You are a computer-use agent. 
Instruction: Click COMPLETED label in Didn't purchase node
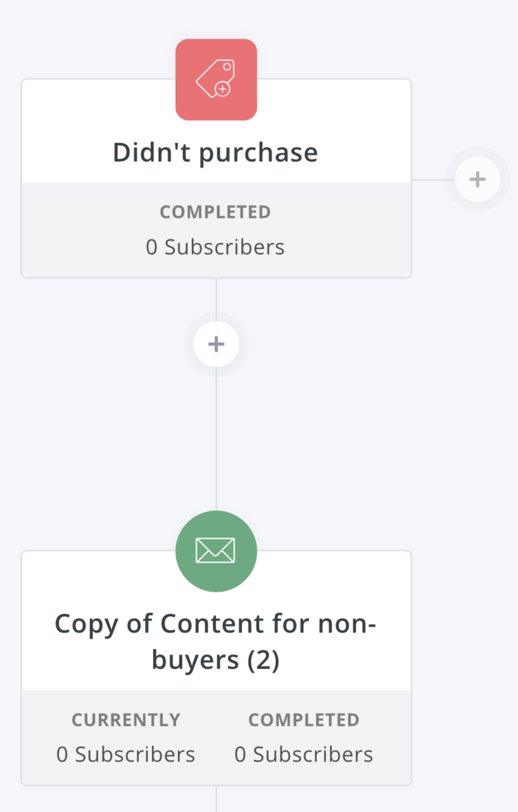(x=216, y=212)
